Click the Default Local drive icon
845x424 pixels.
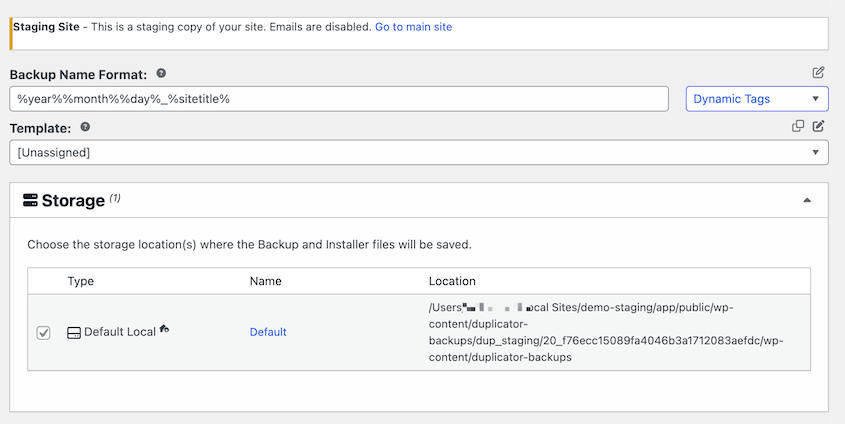tap(74, 333)
